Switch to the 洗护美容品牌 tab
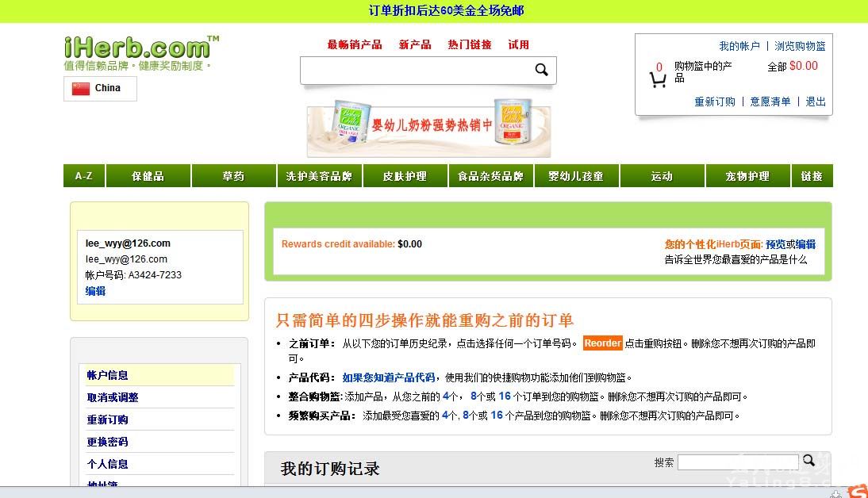868x498 pixels. click(x=319, y=176)
